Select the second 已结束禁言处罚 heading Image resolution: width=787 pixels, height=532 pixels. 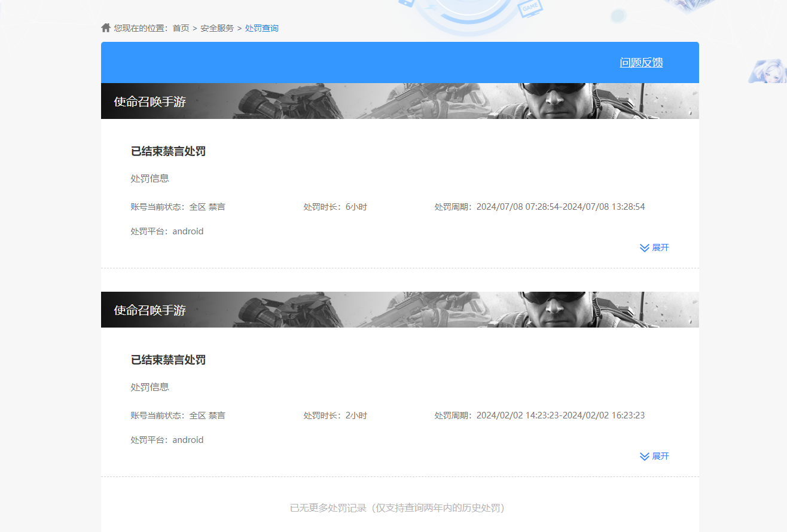(x=168, y=360)
